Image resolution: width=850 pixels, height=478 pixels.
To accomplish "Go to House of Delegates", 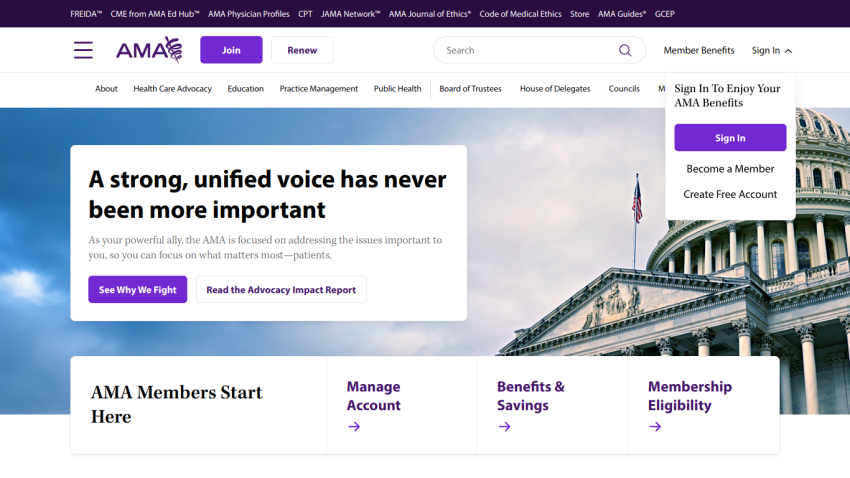I will tap(555, 89).
